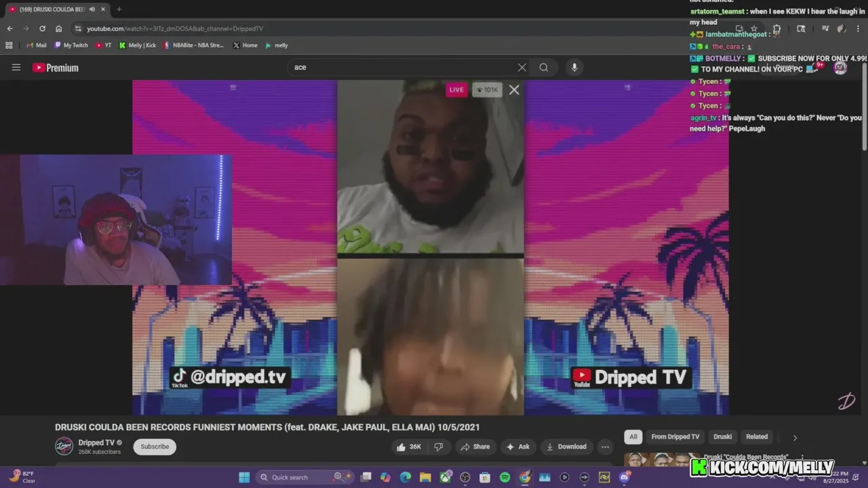
Task: Open Xbox app from the taskbar
Action: pos(445,477)
